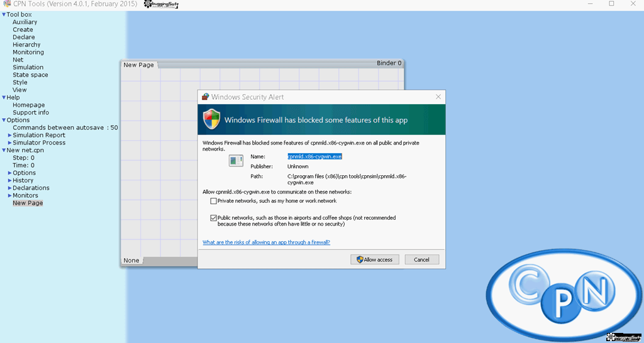
Task: Click the selected cpnmld.x86-cygwin.exe name field
Action: coord(314,156)
